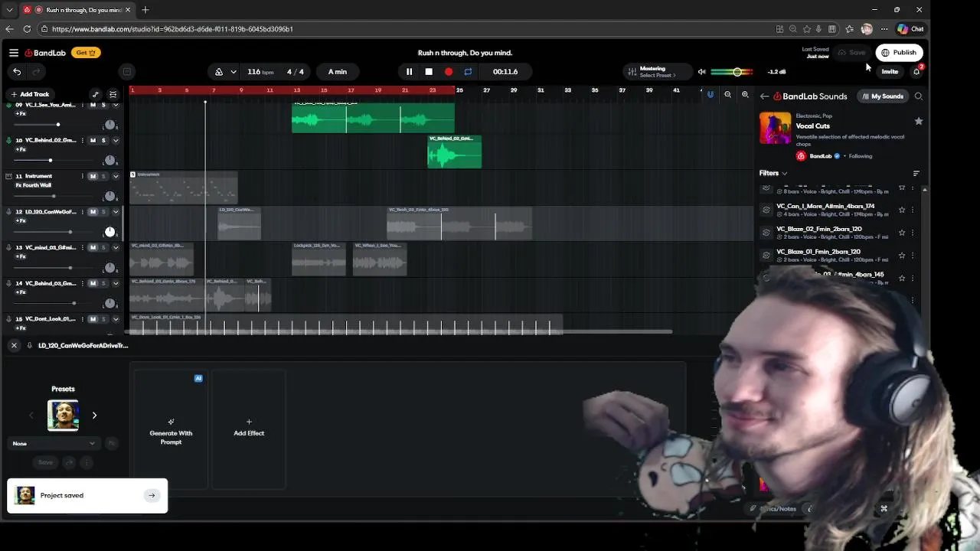Open the Filters dropdown
Image resolution: width=980 pixels, height=551 pixels.
773,173
